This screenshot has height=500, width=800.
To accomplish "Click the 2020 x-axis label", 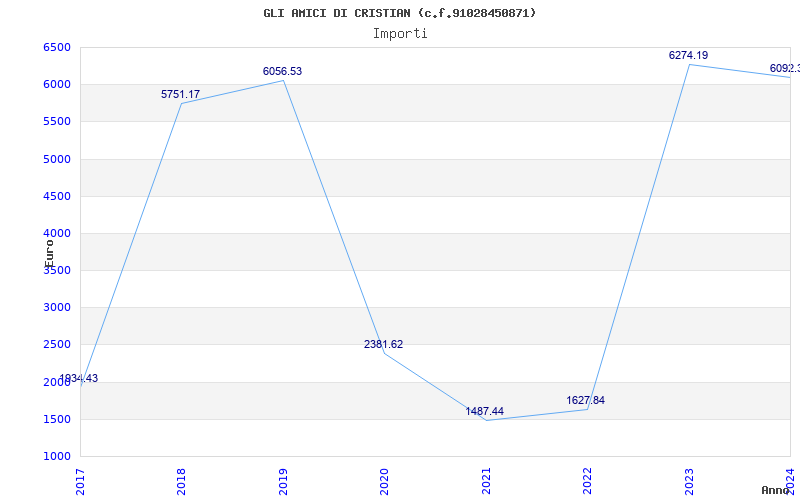I will [x=384, y=482].
